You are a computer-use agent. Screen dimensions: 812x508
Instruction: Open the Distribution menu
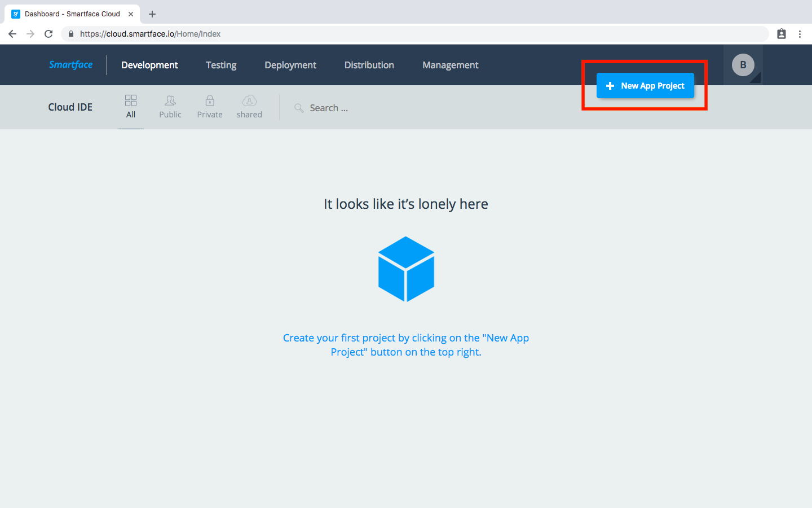[369, 65]
